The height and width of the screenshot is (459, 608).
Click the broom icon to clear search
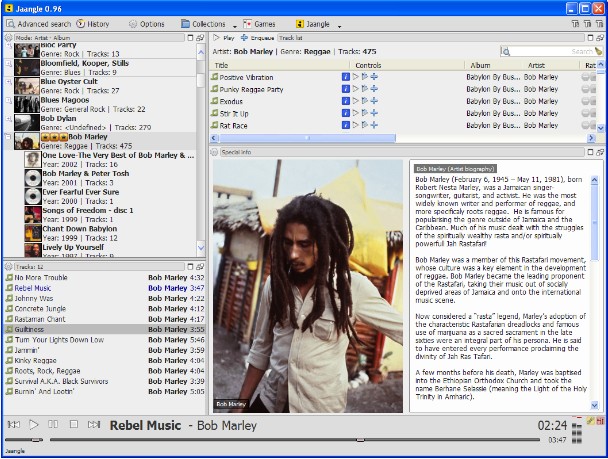[x=598, y=51]
